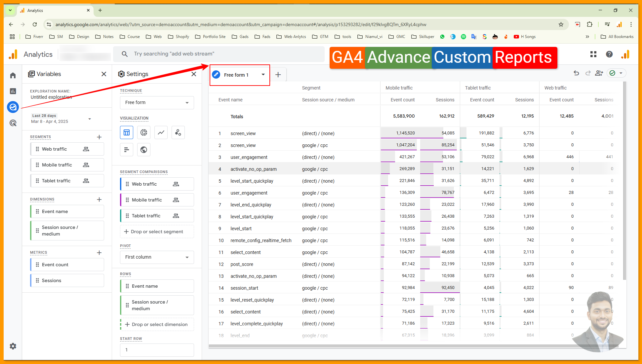
Task: Open the Technique Free form dropdown
Action: [157, 103]
